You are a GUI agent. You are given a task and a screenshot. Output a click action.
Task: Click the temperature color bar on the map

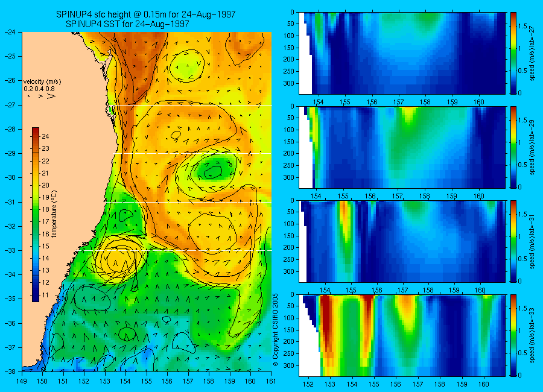pyautogui.click(x=36, y=215)
